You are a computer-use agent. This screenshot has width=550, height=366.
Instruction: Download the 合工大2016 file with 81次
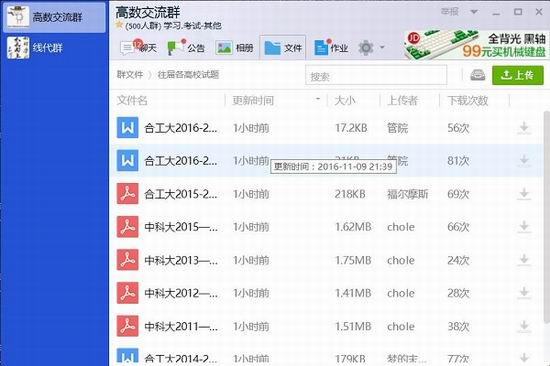[x=524, y=160]
